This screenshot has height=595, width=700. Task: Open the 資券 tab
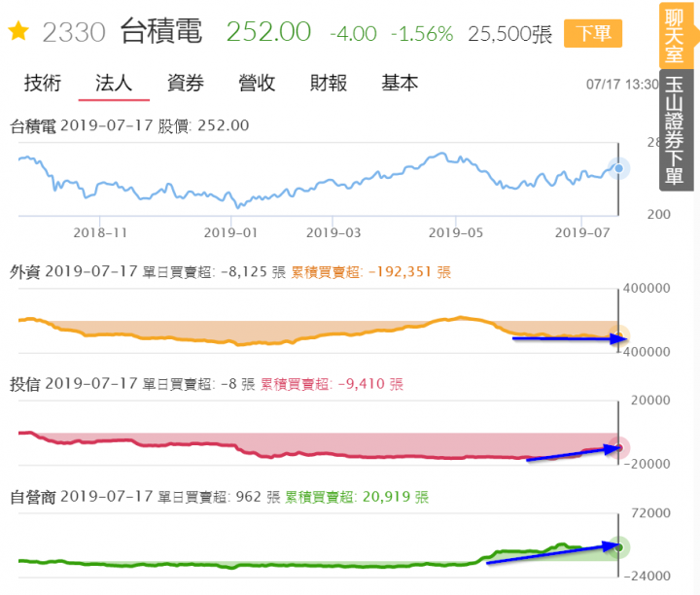(186, 84)
